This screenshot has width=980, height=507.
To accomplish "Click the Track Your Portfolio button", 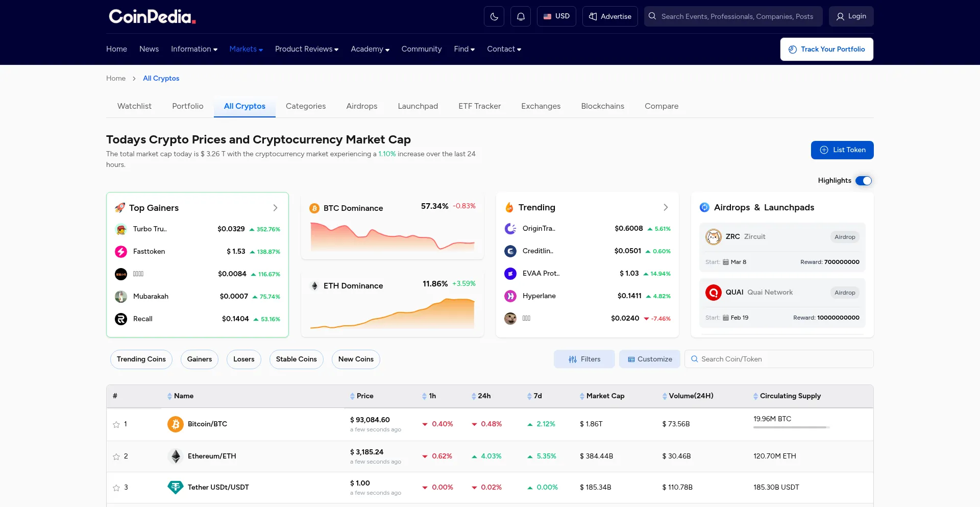I will pos(826,49).
